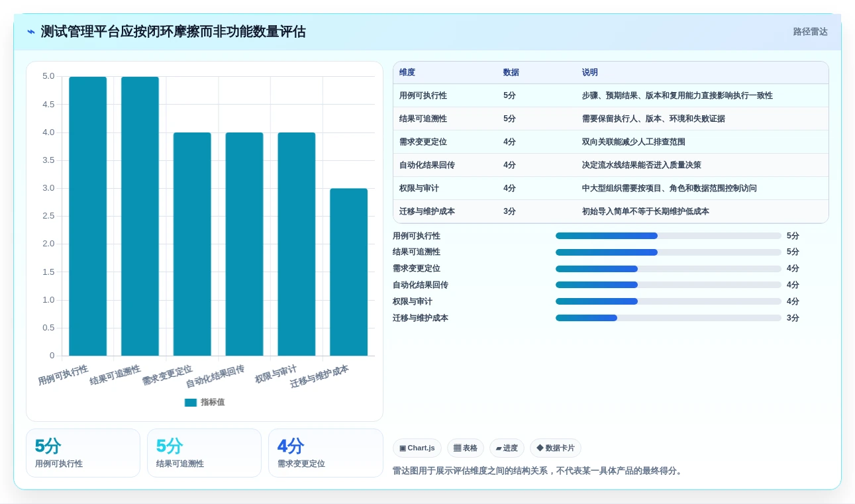Click description 需要保留执行人、版本、环境和失败证据
This screenshot has height=504, width=855.
[654, 119]
